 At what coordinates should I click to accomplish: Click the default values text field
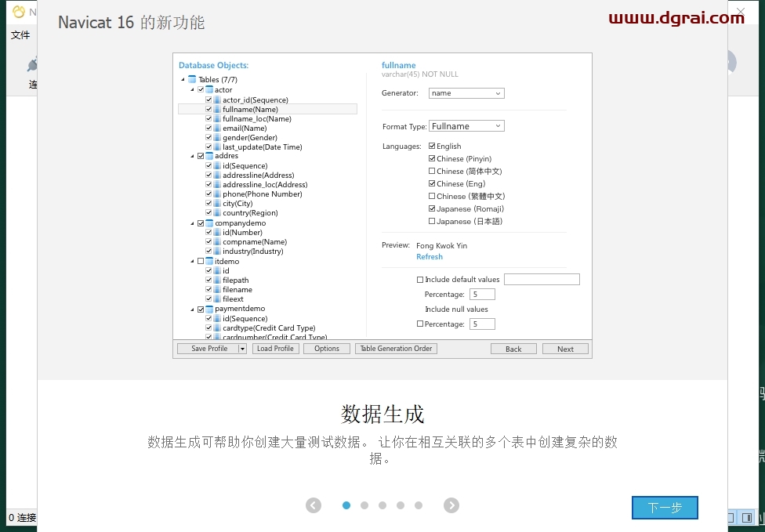point(542,280)
